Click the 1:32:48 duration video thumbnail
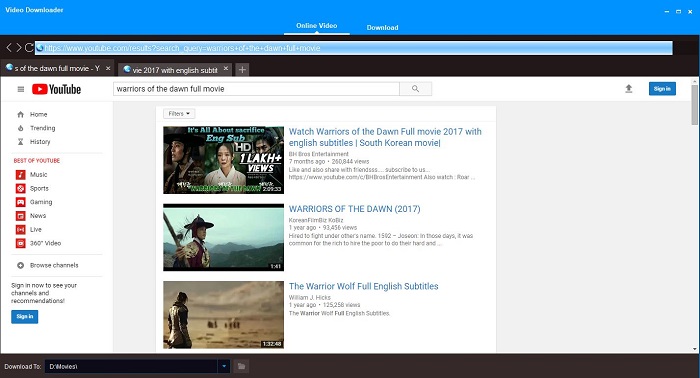Screen dimensions: 700x378 pyautogui.click(x=223, y=315)
